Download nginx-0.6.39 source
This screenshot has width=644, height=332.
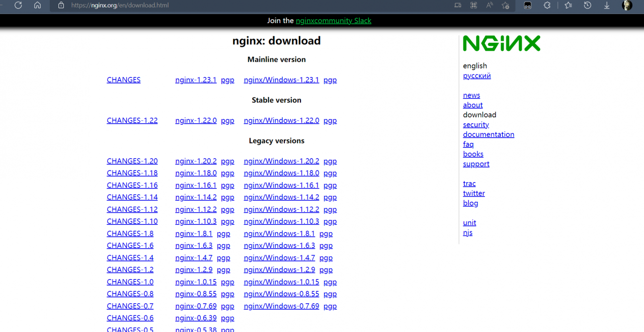(196, 318)
